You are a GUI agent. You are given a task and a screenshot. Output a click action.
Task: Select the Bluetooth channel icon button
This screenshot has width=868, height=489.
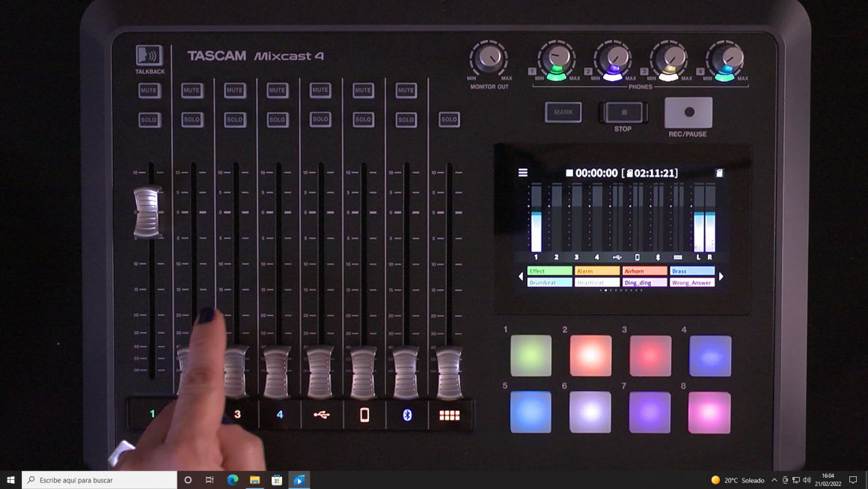coord(407,415)
